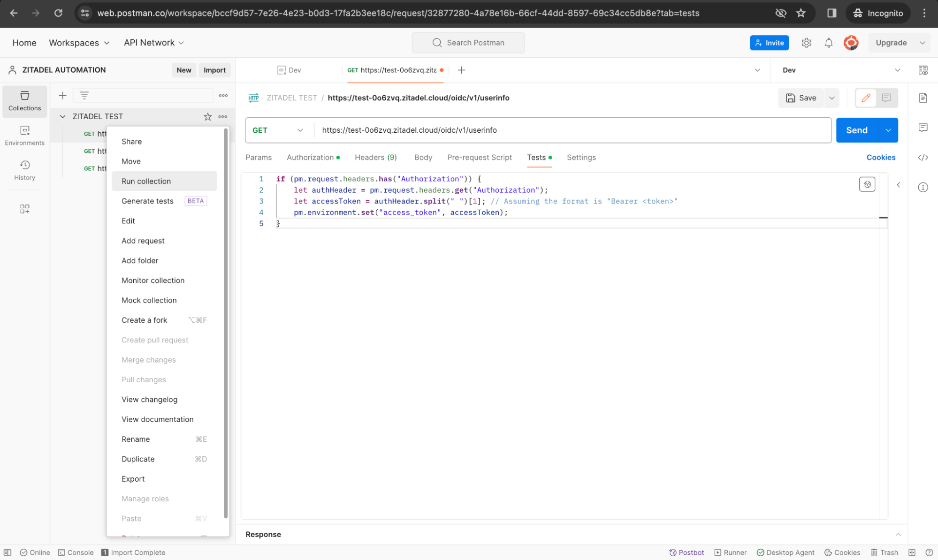Screen dimensions: 938x560
Task: Select Monitor collection menu entry
Action: tap(164, 280)
